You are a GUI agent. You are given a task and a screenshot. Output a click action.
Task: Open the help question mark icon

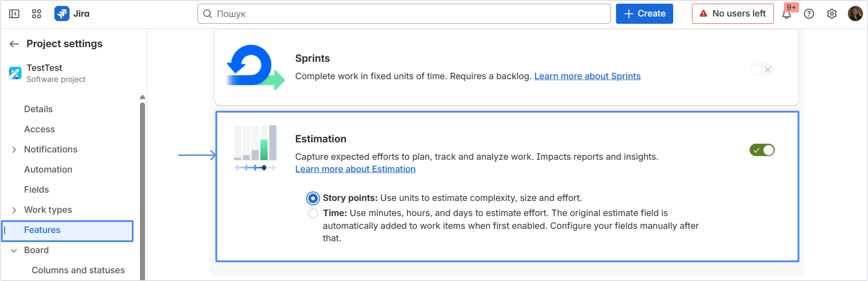pos(809,14)
